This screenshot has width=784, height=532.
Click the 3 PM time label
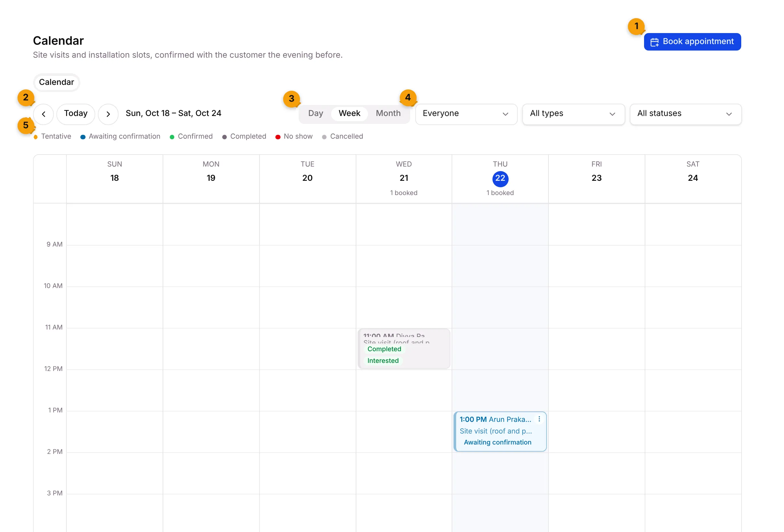point(54,493)
